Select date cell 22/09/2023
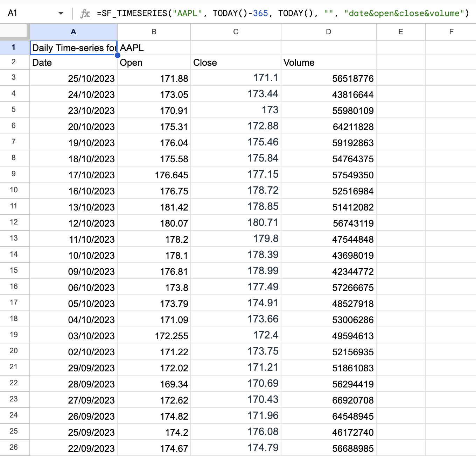This screenshot has width=476, height=456. [x=73, y=448]
